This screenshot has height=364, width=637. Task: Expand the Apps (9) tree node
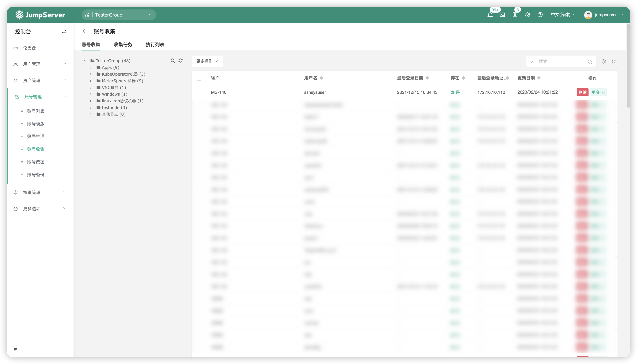point(90,67)
